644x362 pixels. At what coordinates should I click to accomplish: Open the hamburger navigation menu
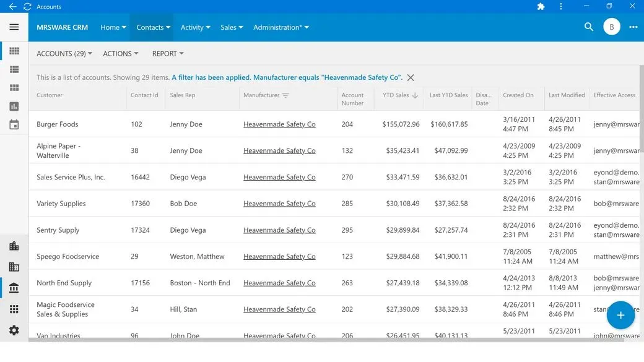click(14, 27)
